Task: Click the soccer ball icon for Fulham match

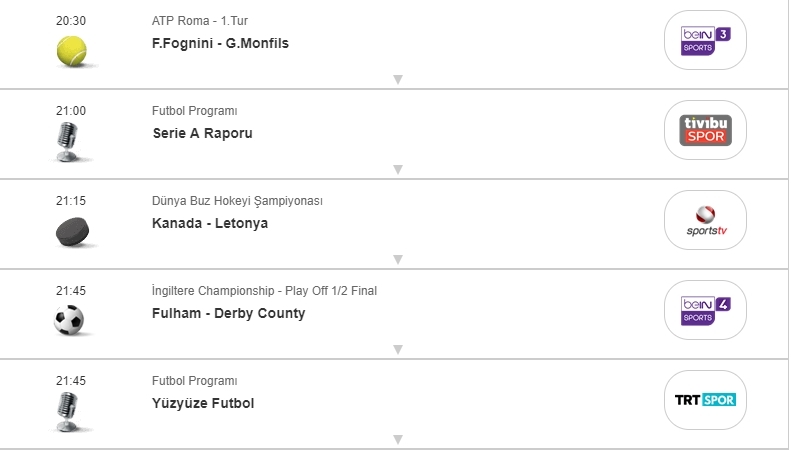Action: point(70,321)
